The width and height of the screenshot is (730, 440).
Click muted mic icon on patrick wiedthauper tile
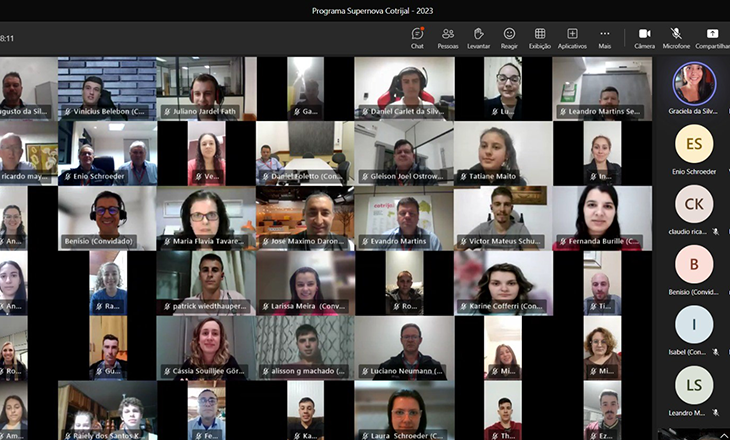point(167,306)
